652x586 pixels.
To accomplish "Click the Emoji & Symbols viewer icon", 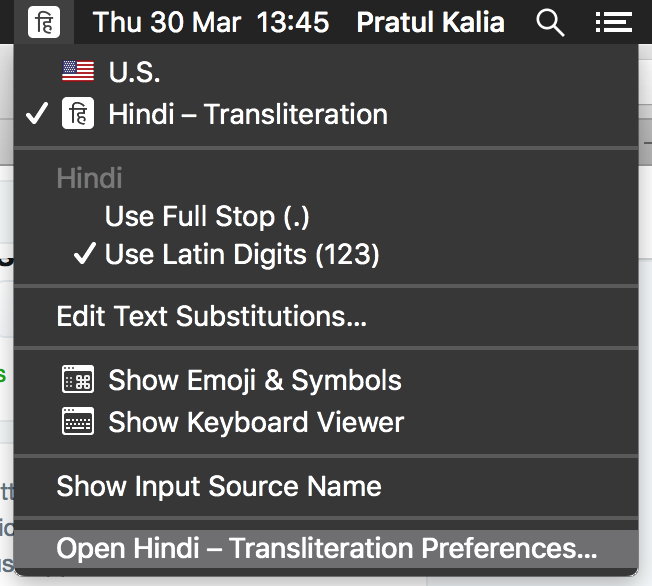I will point(78,380).
